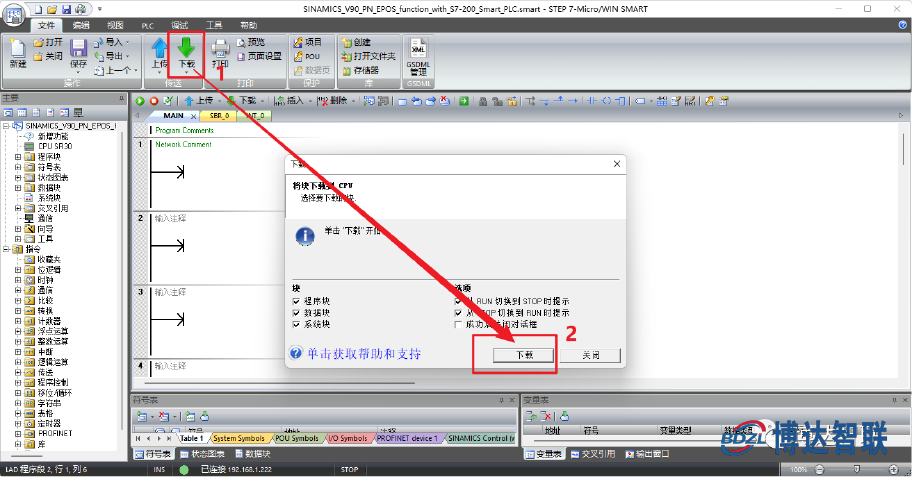Switch to System Symbols table tab
912x477 pixels.
point(238,438)
